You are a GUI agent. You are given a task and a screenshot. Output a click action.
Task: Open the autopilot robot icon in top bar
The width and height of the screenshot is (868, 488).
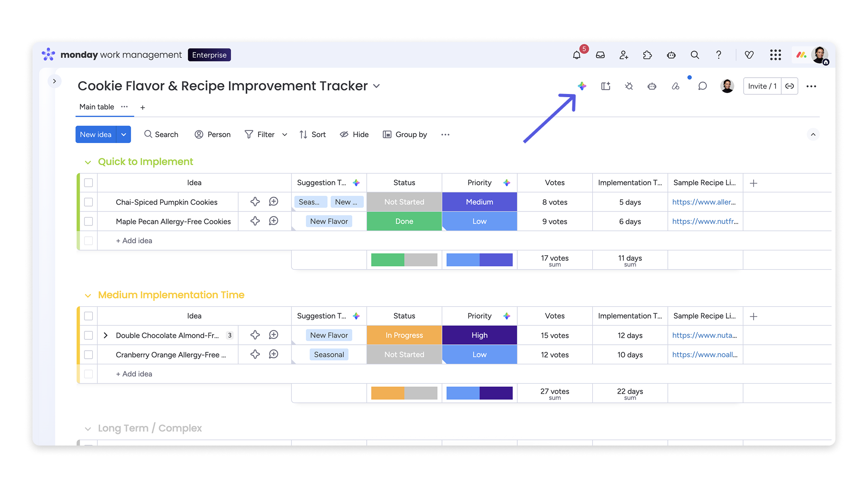tap(671, 55)
